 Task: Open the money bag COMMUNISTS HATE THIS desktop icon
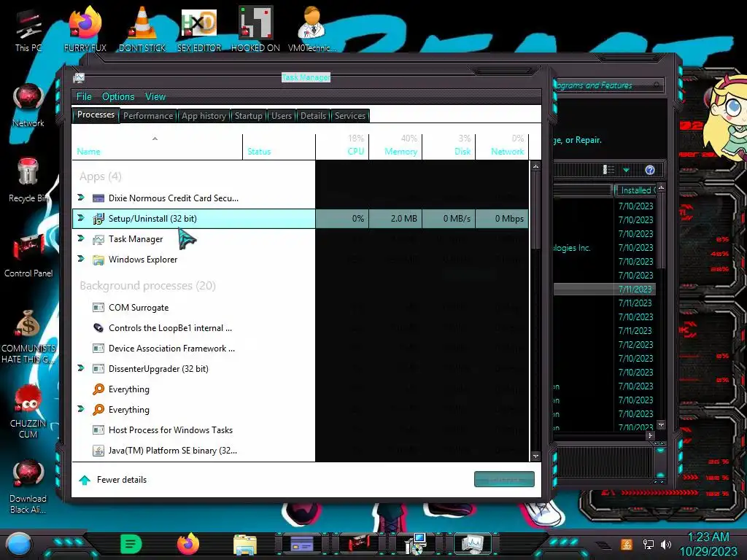click(x=28, y=336)
